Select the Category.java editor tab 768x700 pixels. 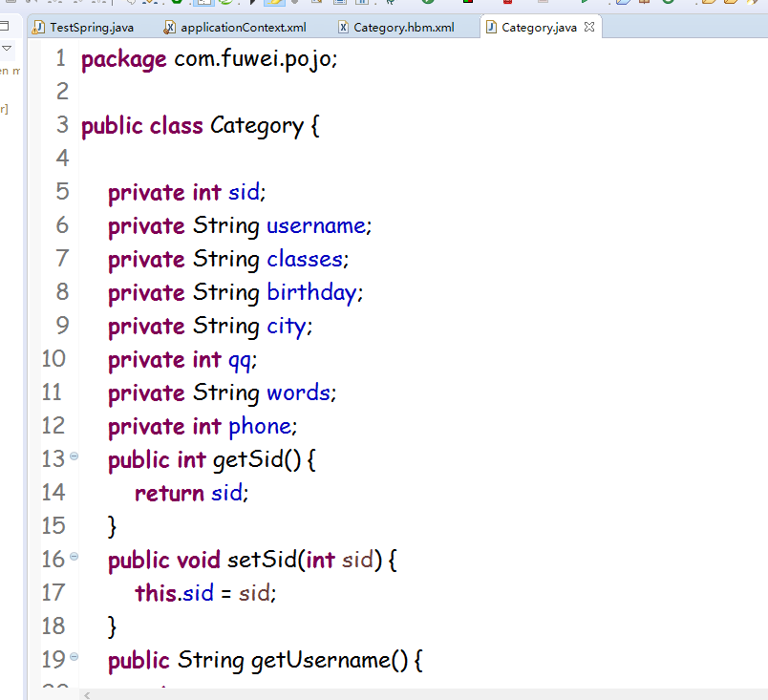click(x=539, y=28)
